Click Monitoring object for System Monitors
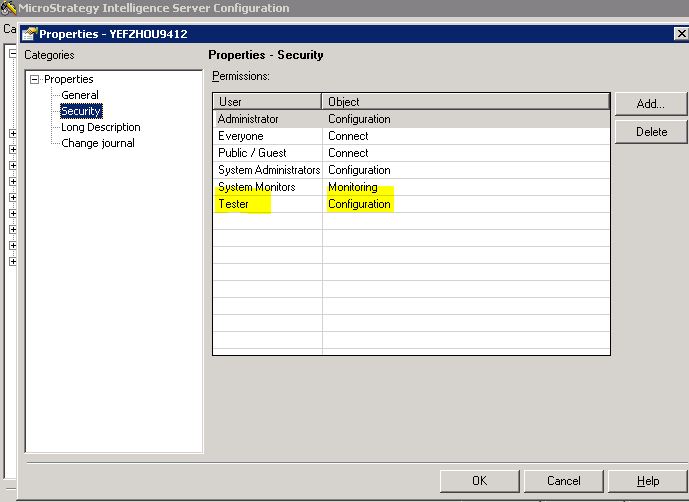The image size is (689, 502). [x=353, y=187]
